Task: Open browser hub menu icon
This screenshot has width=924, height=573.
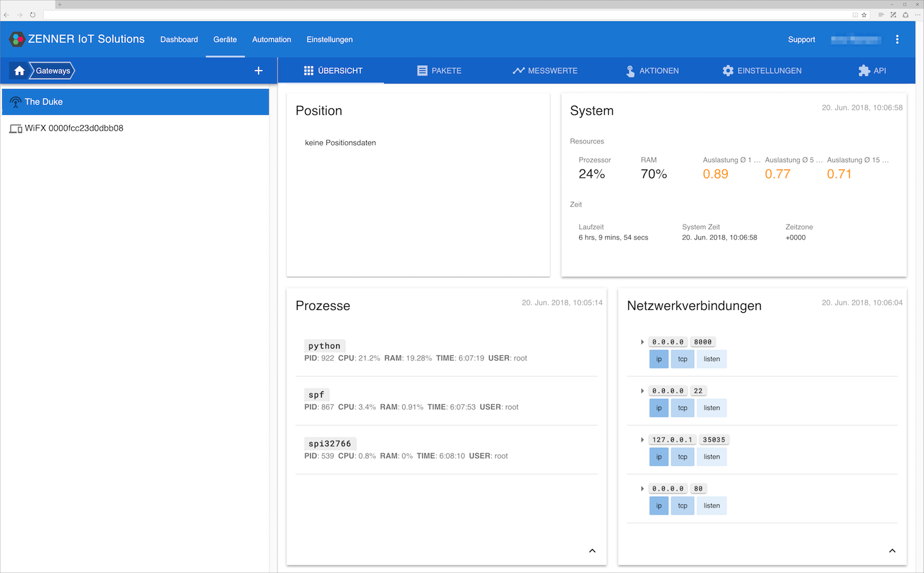Action: (x=881, y=15)
